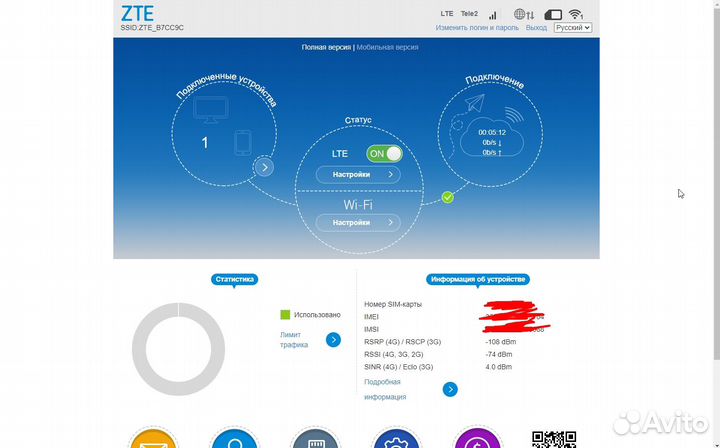
Task: Click the Wi-Fi connected clients icon
Action: coord(575,14)
